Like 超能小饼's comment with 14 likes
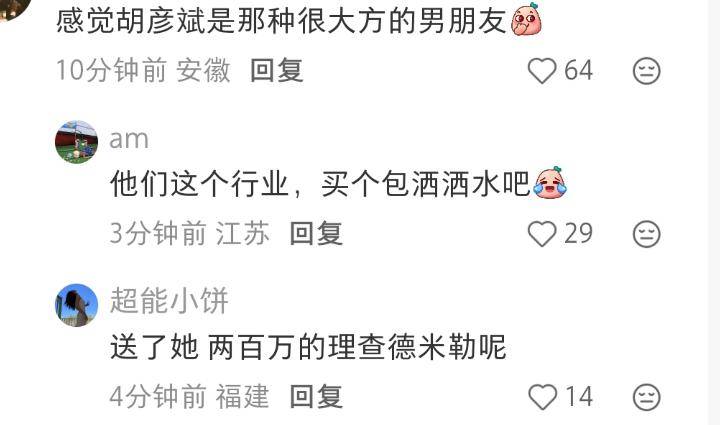This screenshot has height=425, width=720. (542, 397)
